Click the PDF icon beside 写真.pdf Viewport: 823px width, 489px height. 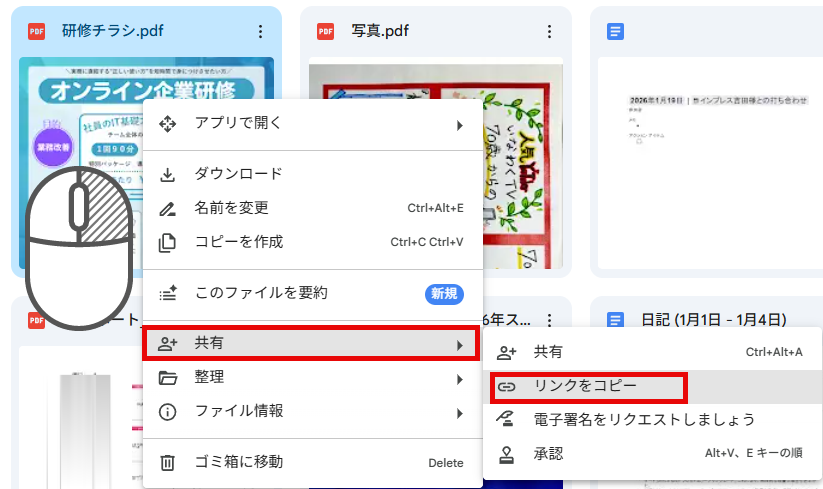pos(325,31)
